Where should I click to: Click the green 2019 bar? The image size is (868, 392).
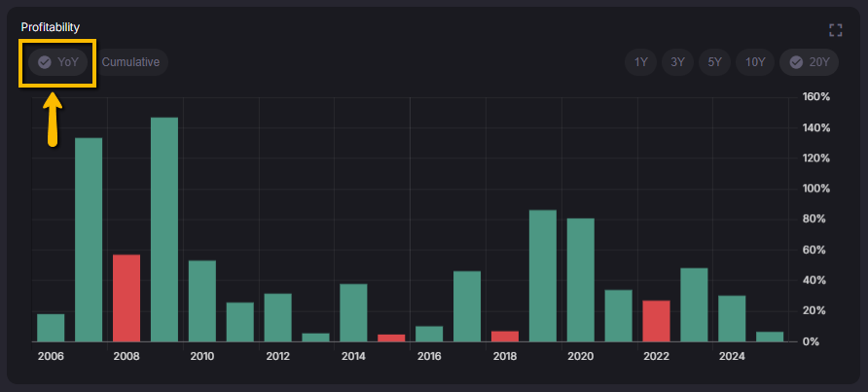click(542, 275)
